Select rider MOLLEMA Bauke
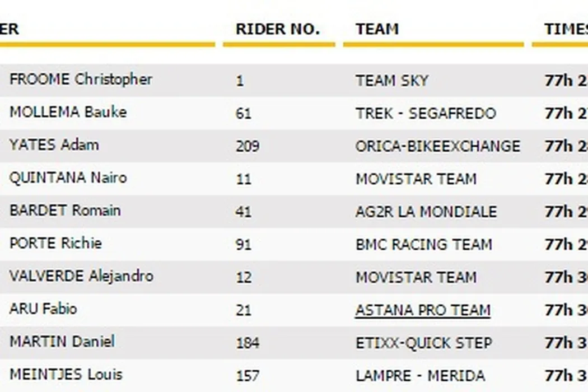This screenshot has height=392, width=588. coord(68,112)
